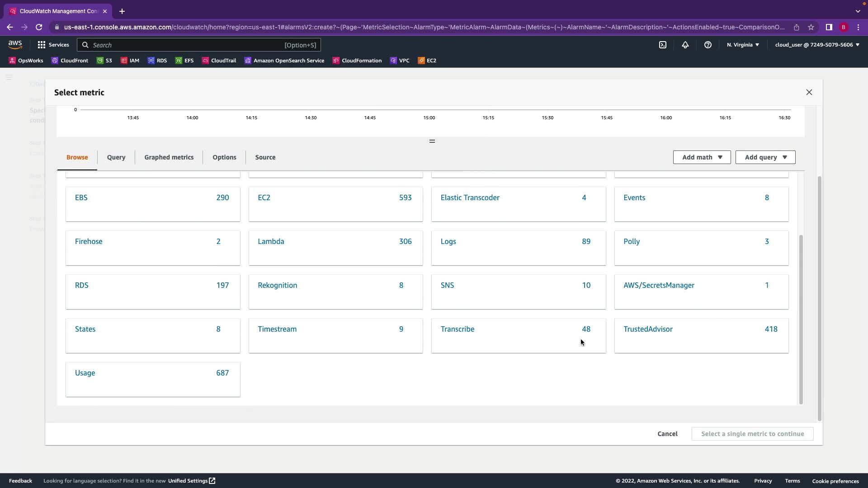The height and width of the screenshot is (488, 868).
Task: Open the CloudFormation bookmark shortcut
Action: [357, 61]
